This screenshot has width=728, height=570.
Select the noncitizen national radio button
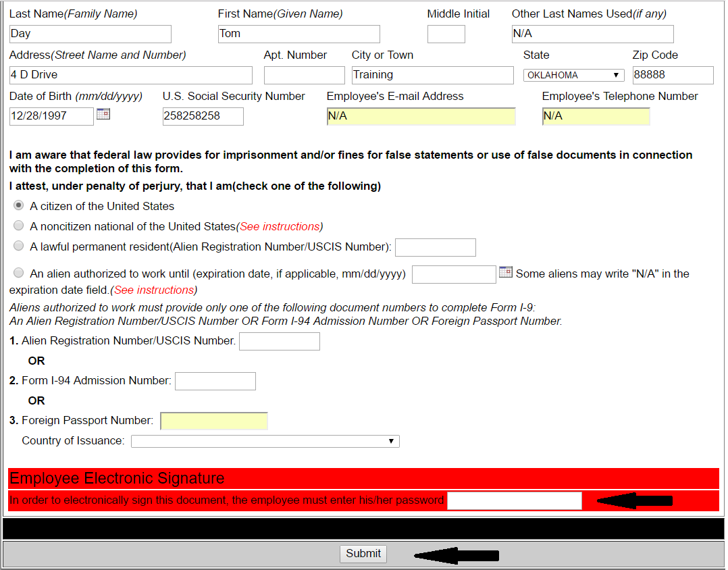(19, 226)
